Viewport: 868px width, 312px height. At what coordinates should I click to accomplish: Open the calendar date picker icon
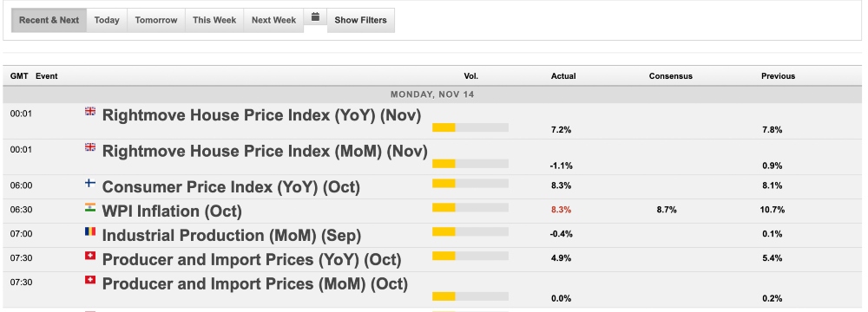pyautogui.click(x=315, y=17)
